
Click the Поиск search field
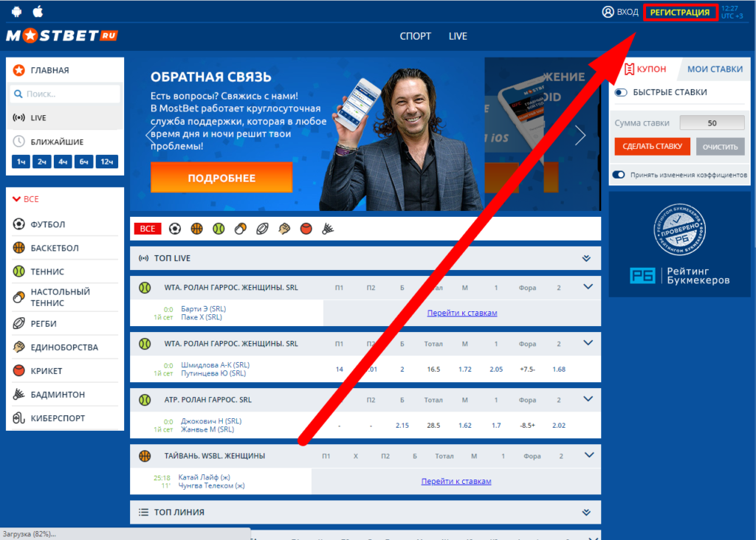[65, 94]
